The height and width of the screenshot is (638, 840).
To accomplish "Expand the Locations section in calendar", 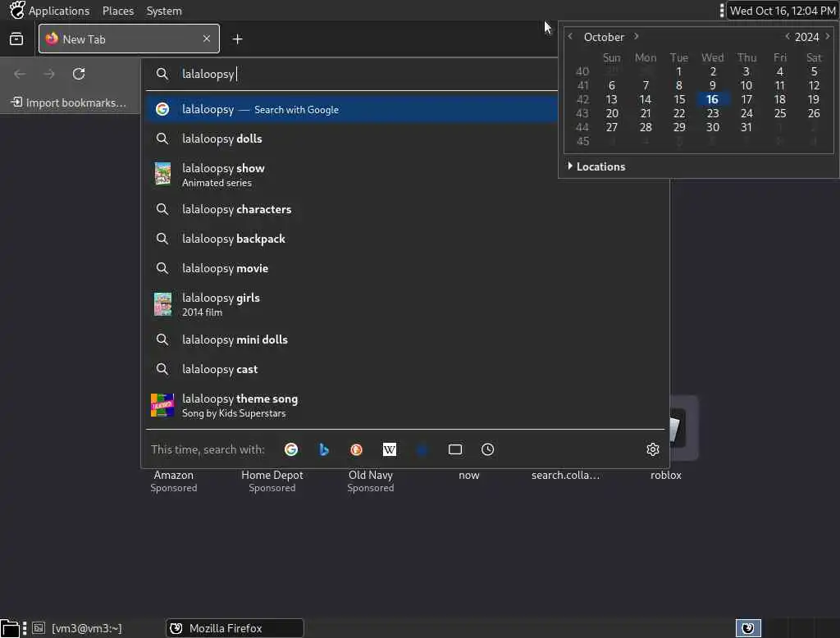I will 597,166.
